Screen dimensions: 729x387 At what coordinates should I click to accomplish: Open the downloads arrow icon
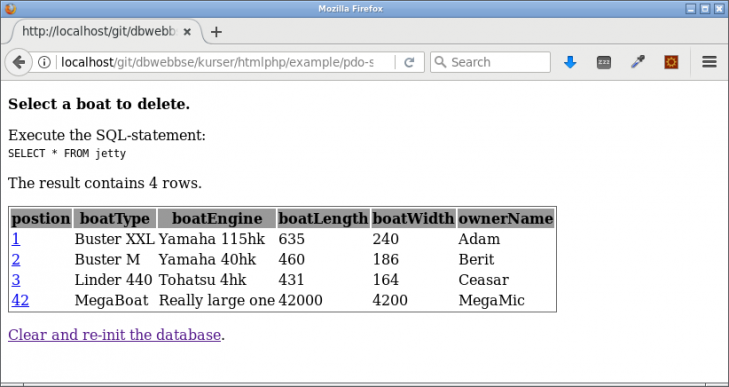570,62
